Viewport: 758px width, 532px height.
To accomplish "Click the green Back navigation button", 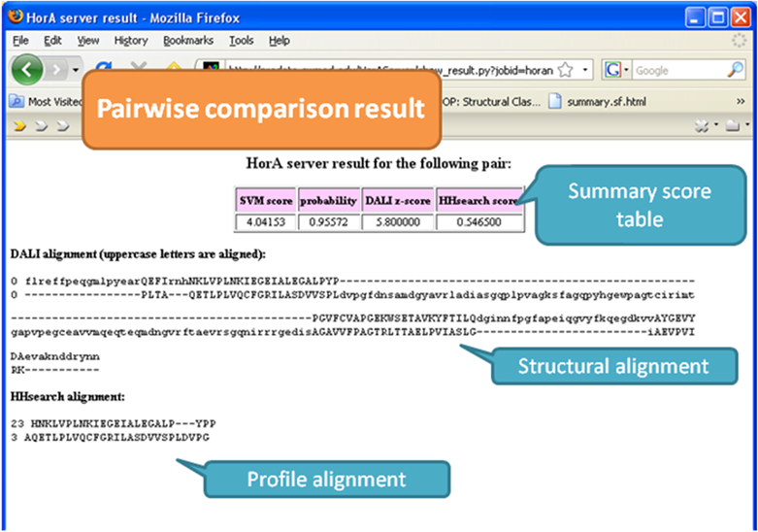I will pyautogui.click(x=27, y=71).
